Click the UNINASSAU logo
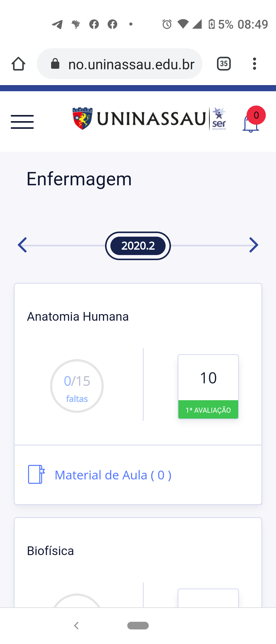Image resolution: width=276 pixels, height=644 pixels. (x=149, y=119)
